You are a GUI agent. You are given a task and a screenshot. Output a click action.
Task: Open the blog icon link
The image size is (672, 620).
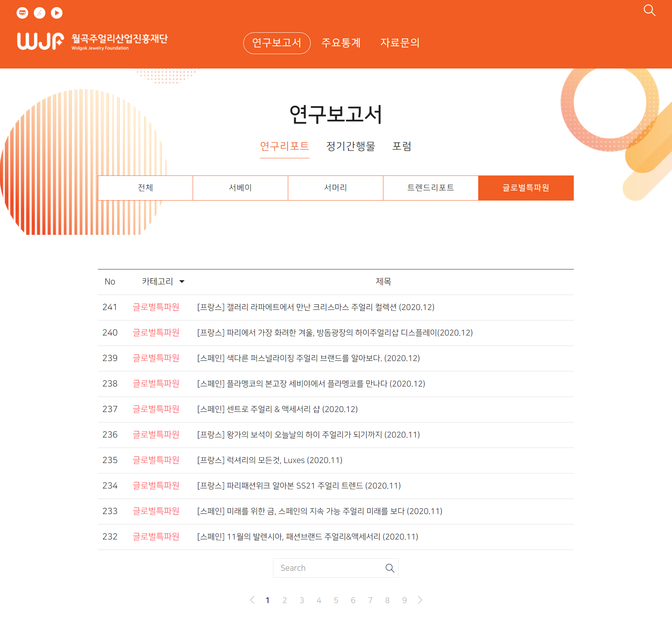tap(22, 13)
